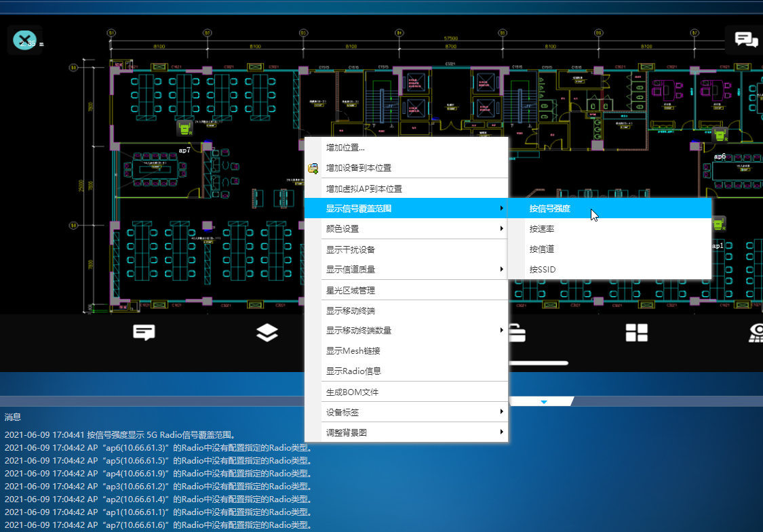
Task: Select the ap1 access point icon on the floor plan
Action: tap(719, 224)
